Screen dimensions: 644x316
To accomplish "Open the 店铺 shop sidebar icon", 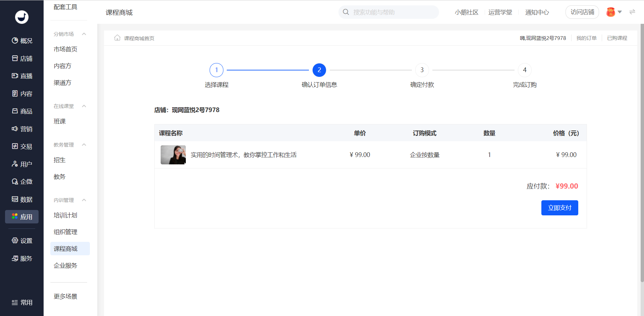I will tap(15, 58).
